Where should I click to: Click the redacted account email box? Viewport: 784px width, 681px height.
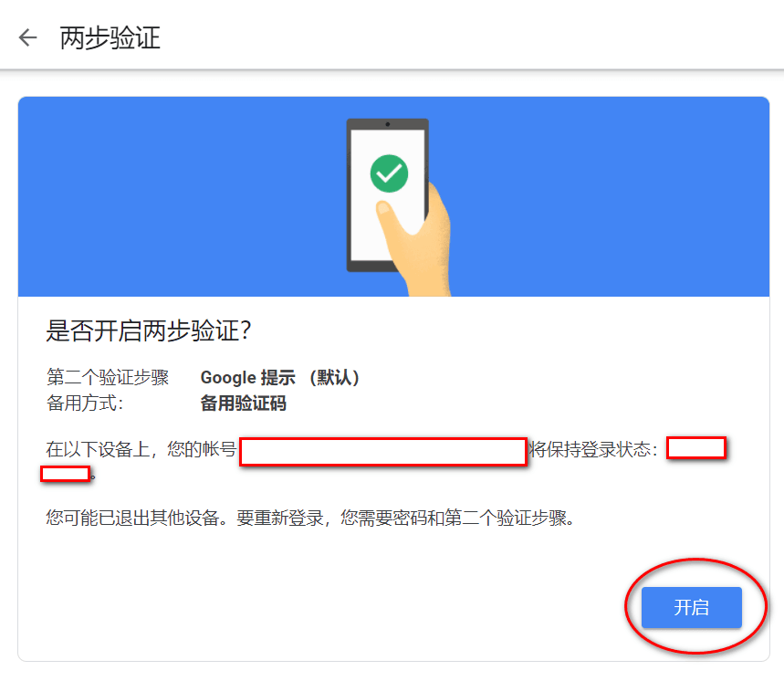tap(383, 452)
